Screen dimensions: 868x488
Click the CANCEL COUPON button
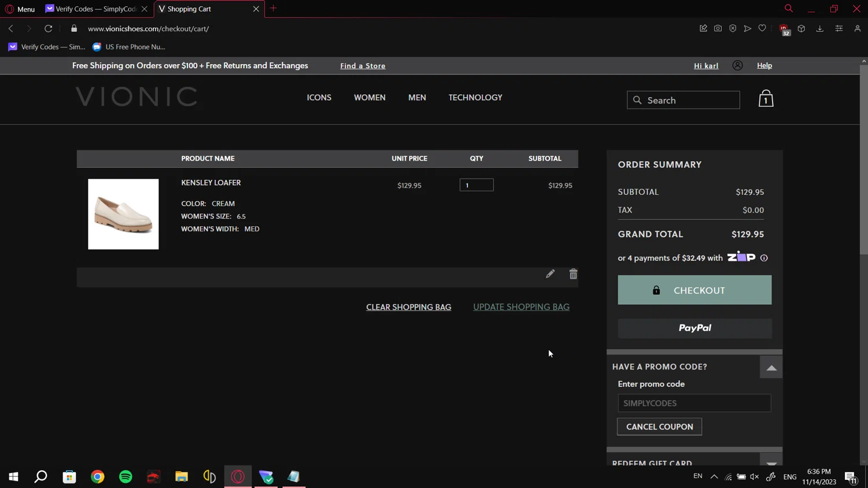click(659, 427)
